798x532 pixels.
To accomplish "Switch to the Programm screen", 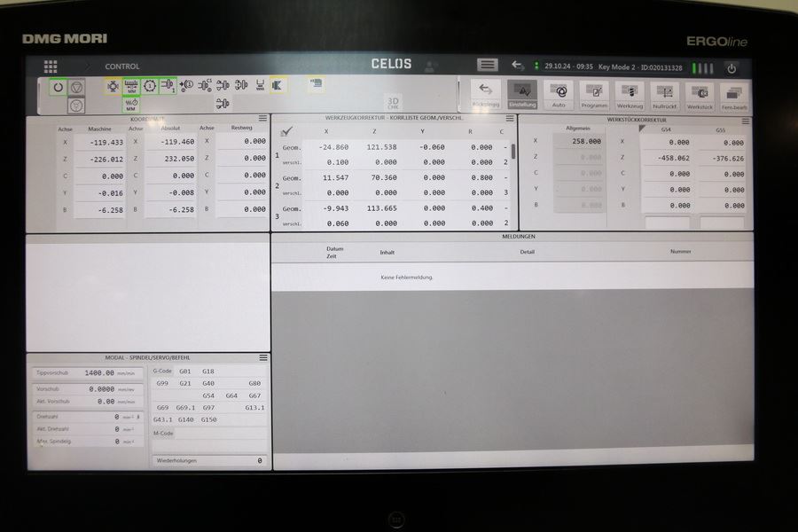I will point(594,94).
